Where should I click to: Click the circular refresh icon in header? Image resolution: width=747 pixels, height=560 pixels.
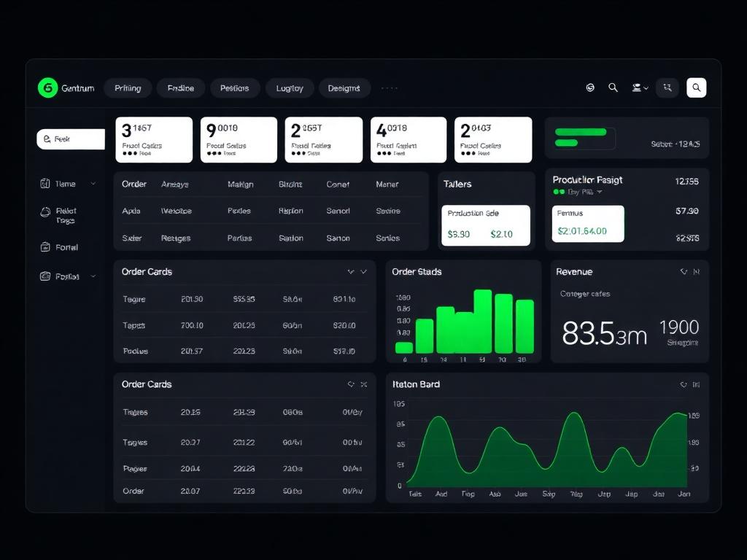(590, 87)
